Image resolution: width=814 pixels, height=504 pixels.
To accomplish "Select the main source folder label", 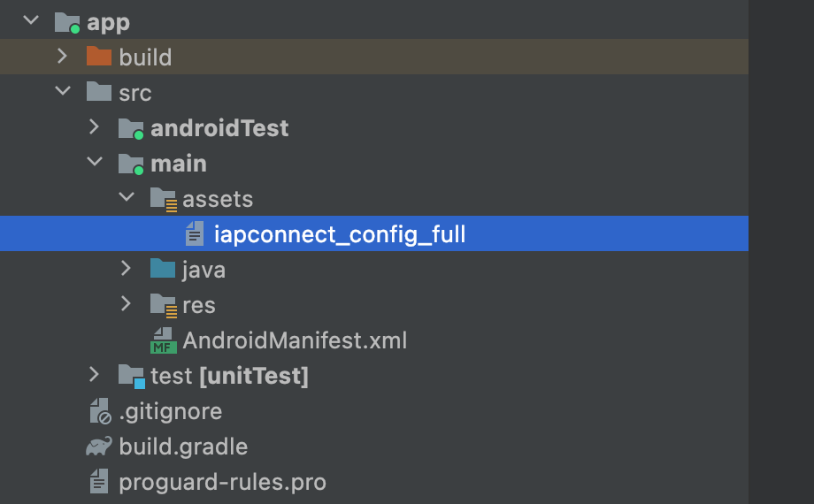I will click(x=178, y=164).
